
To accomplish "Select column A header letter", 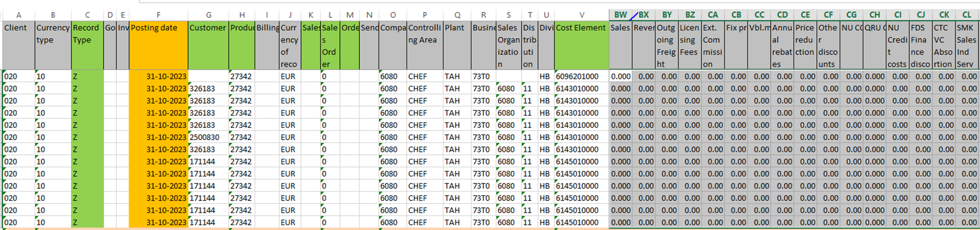I will point(18,15).
